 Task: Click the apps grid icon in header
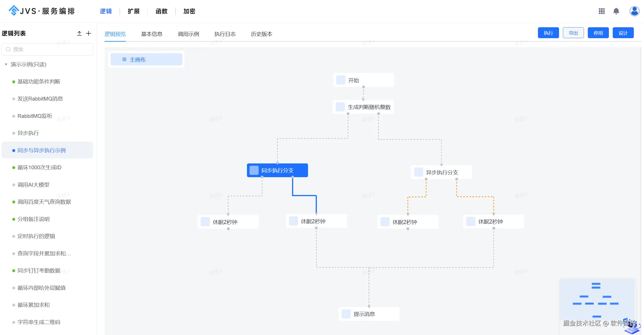click(602, 11)
